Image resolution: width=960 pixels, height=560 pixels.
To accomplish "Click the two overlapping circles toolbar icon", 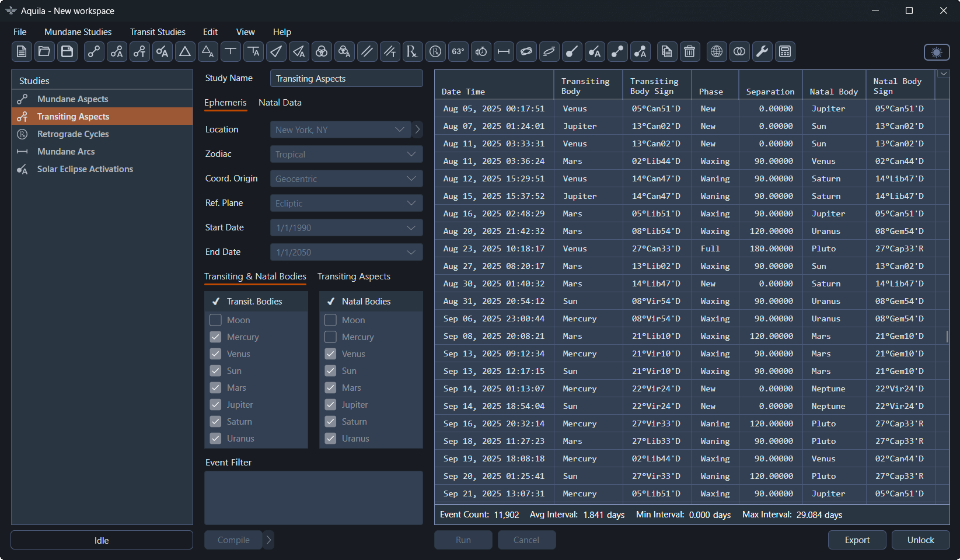I will coord(739,52).
